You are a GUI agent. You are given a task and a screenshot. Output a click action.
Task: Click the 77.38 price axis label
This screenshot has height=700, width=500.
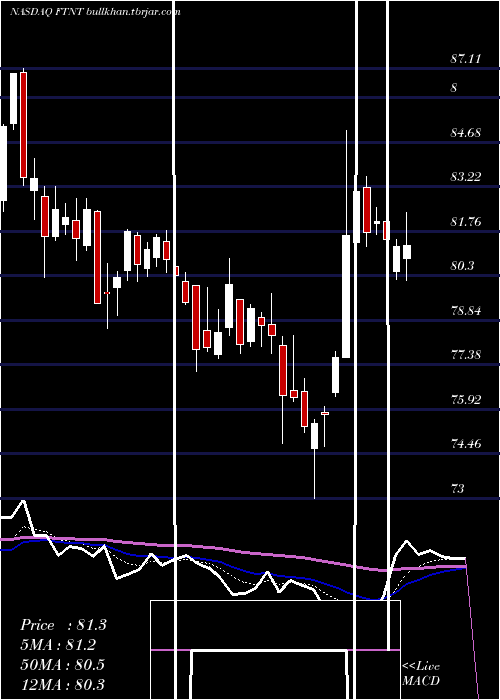click(x=466, y=355)
